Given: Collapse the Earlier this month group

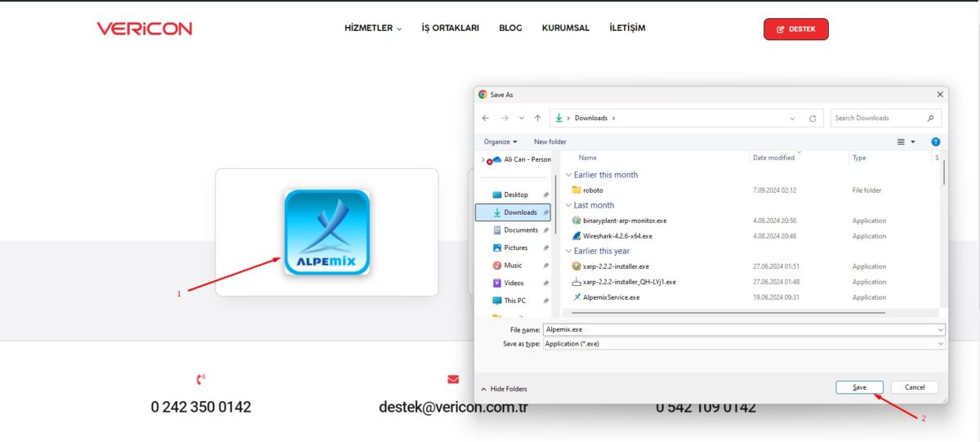Looking at the screenshot, I should pyautogui.click(x=568, y=175).
